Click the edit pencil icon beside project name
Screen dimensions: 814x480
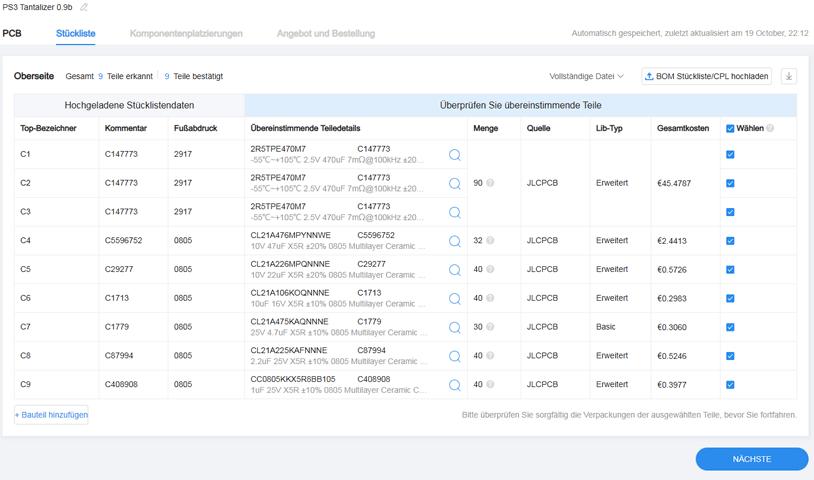(x=84, y=8)
